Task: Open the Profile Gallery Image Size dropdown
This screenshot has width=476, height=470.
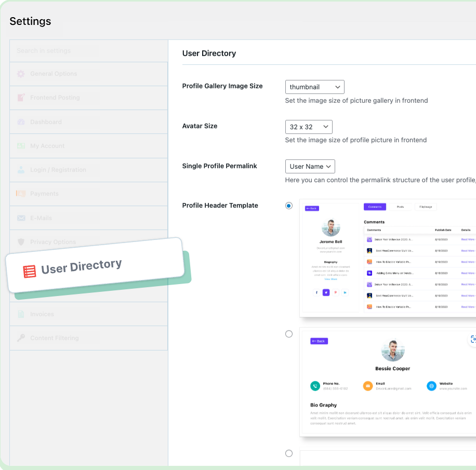Action: 314,87
